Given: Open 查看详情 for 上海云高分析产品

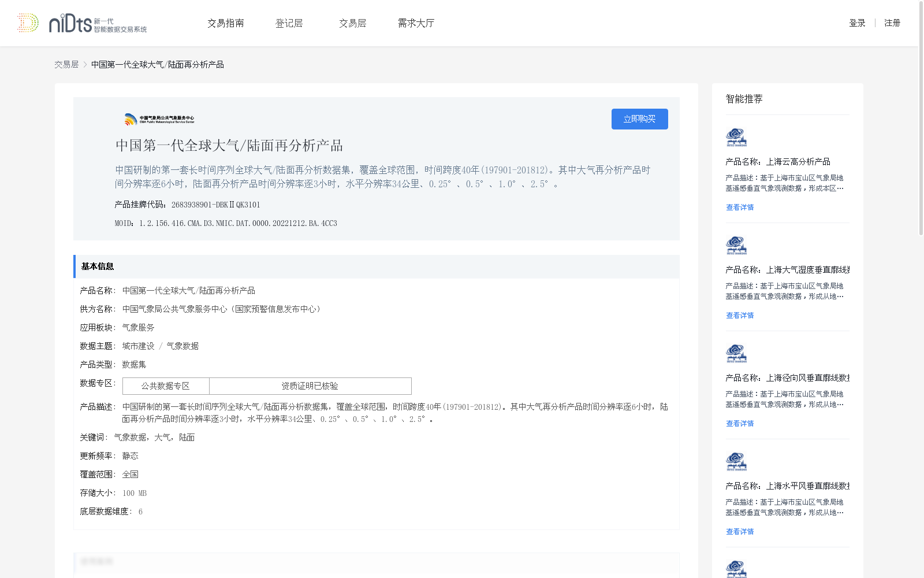Looking at the screenshot, I should pyautogui.click(x=740, y=208).
